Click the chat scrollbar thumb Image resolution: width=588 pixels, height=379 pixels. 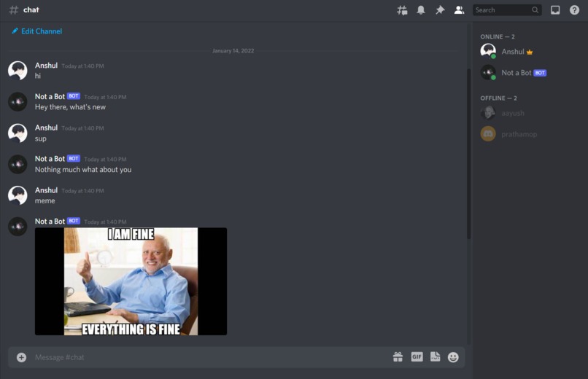(x=468, y=154)
